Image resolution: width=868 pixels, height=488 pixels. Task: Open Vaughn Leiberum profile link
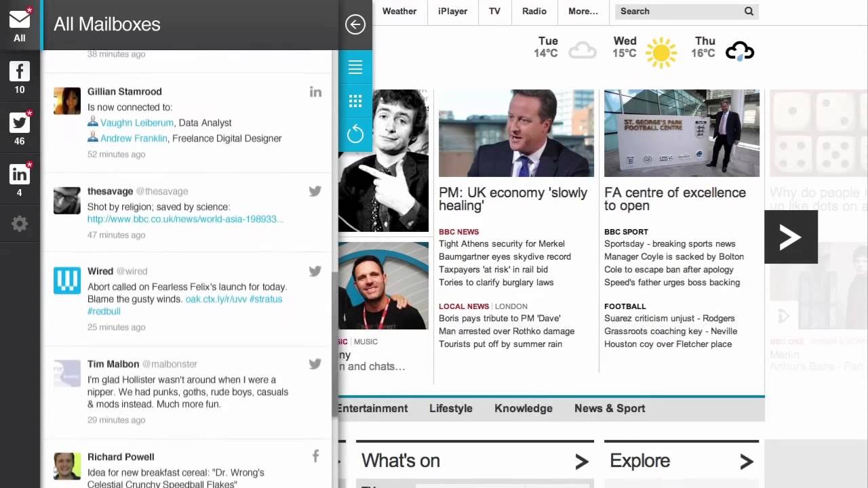tap(137, 123)
